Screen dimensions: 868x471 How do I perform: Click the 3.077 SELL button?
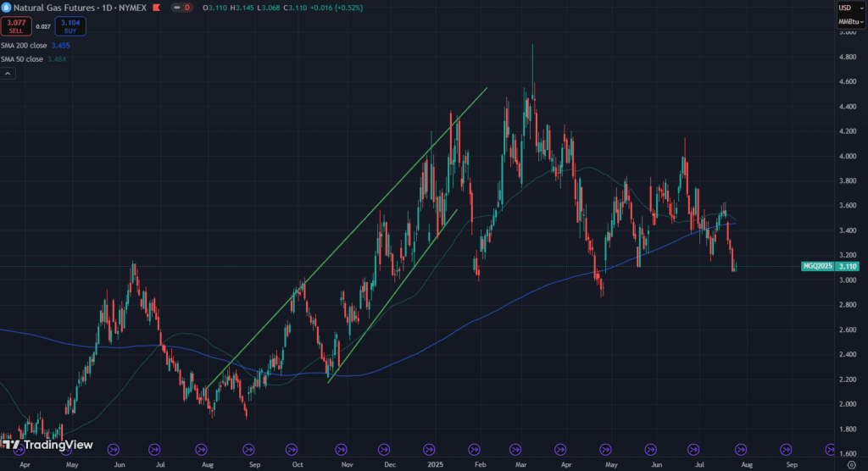[x=16, y=26]
